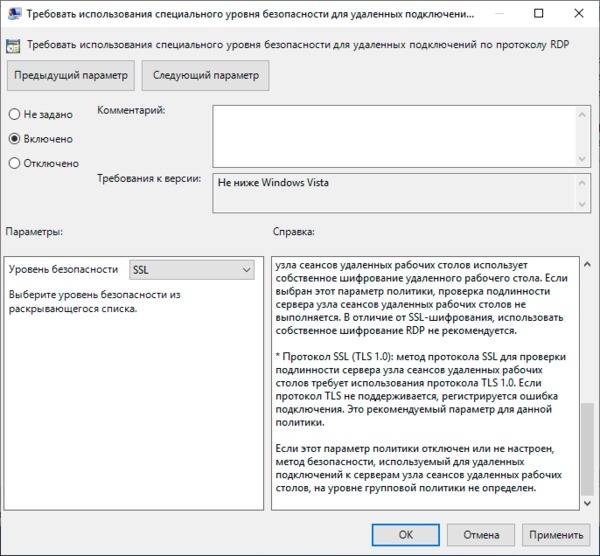Screen dimensions: 600x556
Task: Apply settings with 'Применить' button
Action: click(556, 535)
